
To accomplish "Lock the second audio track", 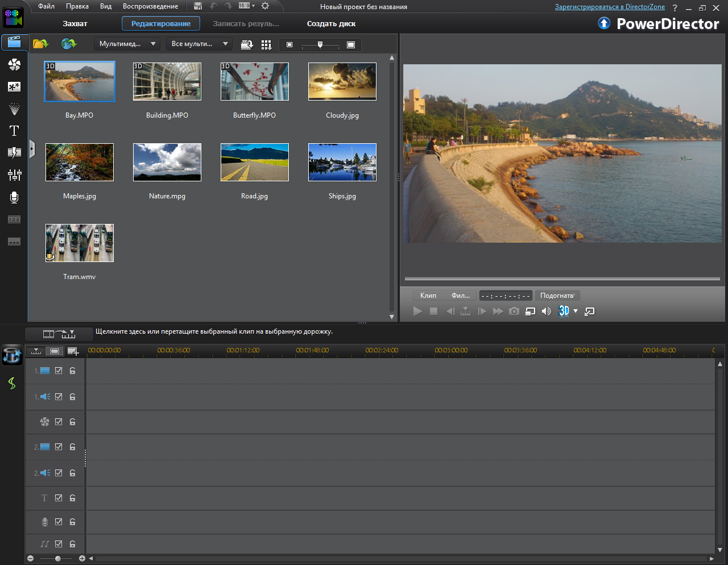I will click(72, 472).
